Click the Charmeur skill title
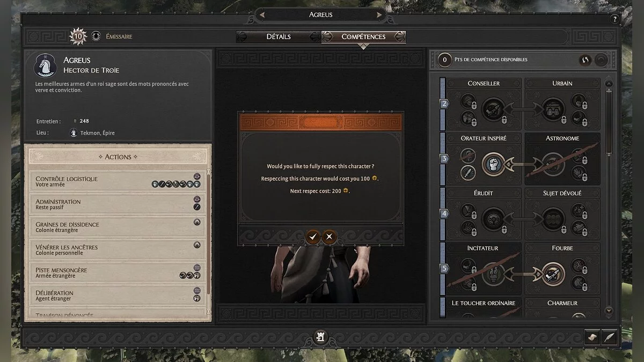Screen dimensions: 644x362 (x=562, y=303)
